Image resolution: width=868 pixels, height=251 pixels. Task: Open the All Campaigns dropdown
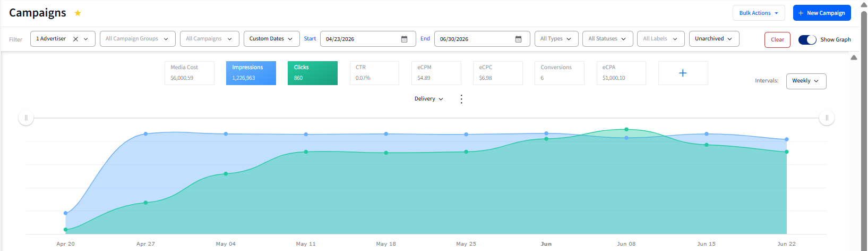pyautogui.click(x=209, y=39)
